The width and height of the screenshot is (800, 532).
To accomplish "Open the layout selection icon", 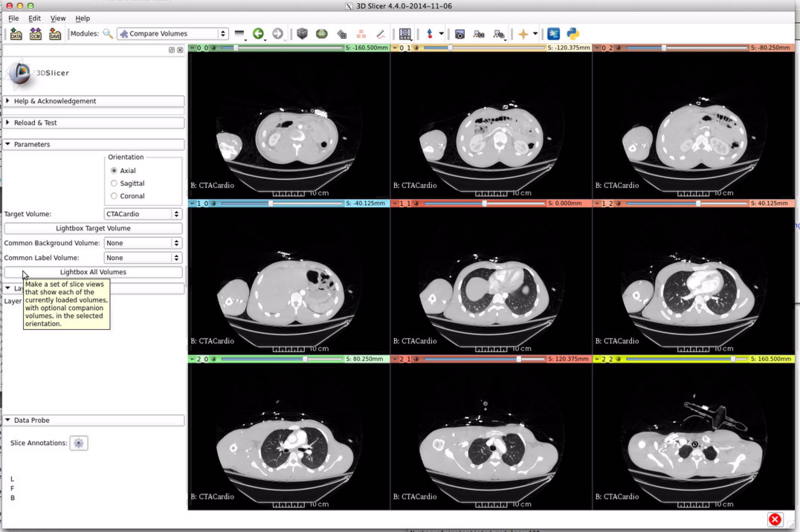I will pos(405,34).
